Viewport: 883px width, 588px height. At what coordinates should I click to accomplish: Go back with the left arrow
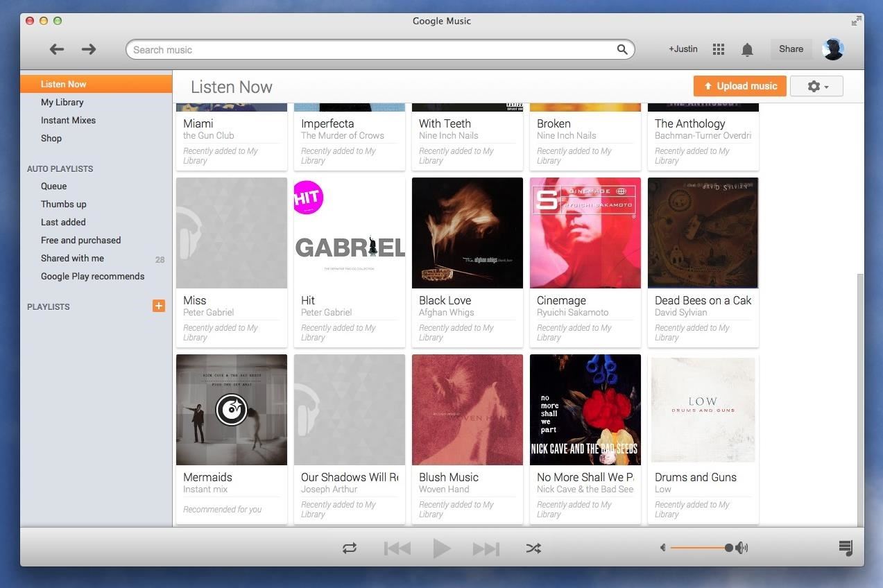click(57, 49)
